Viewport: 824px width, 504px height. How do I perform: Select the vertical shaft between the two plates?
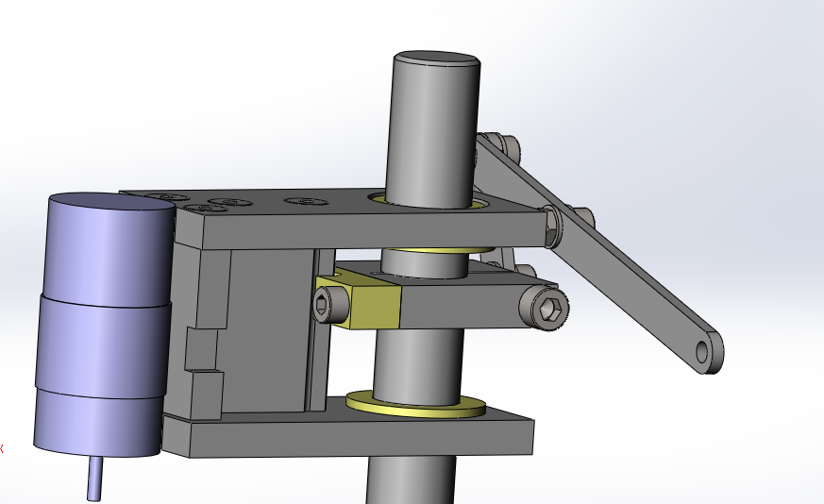(x=411, y=359)
